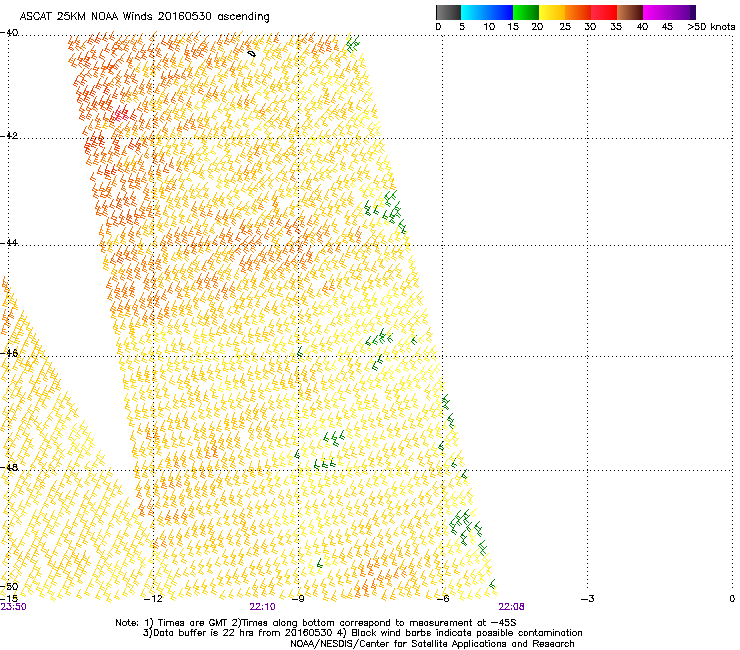Viewport: 740px width, 650px height.
Task: Click the -9 longitude axis label
Action: tap(298, 599)
